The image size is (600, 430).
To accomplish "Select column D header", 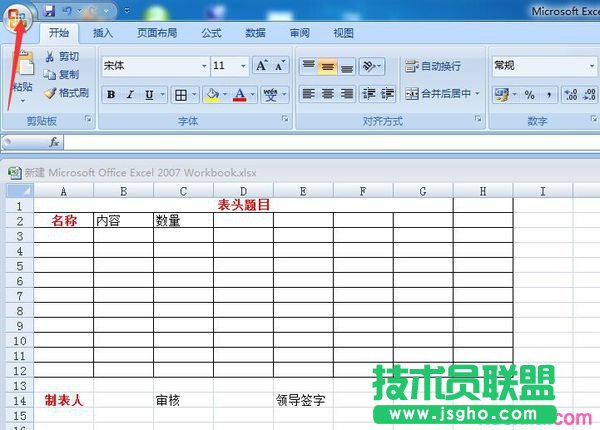I will tap(243, 191).
